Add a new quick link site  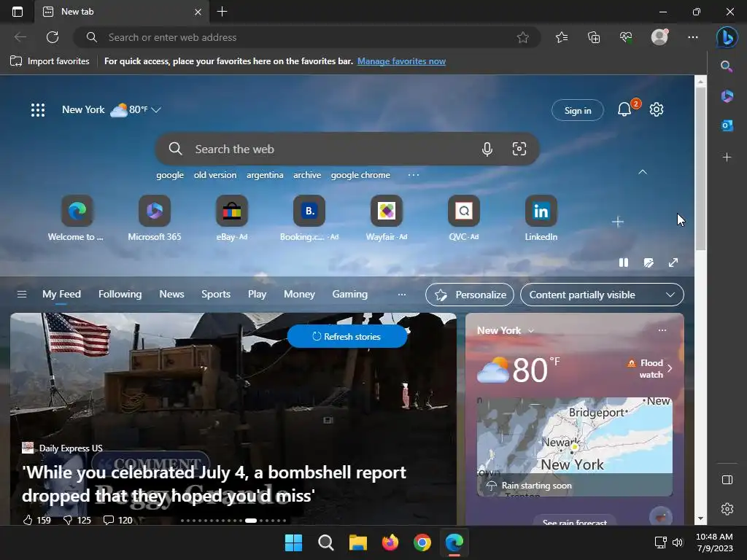(x=617, y=222)
